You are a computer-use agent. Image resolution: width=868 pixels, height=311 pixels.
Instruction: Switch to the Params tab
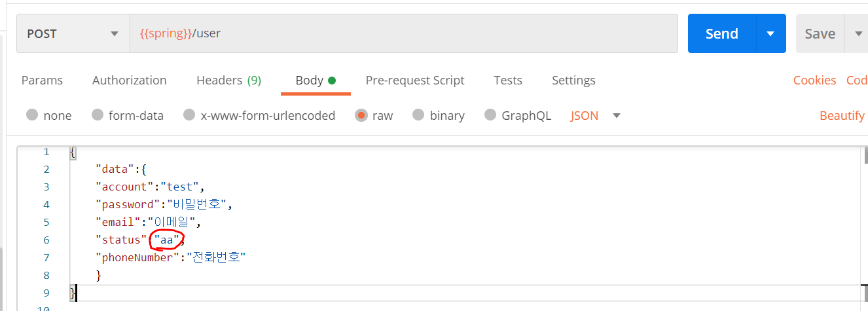(42, 81)
